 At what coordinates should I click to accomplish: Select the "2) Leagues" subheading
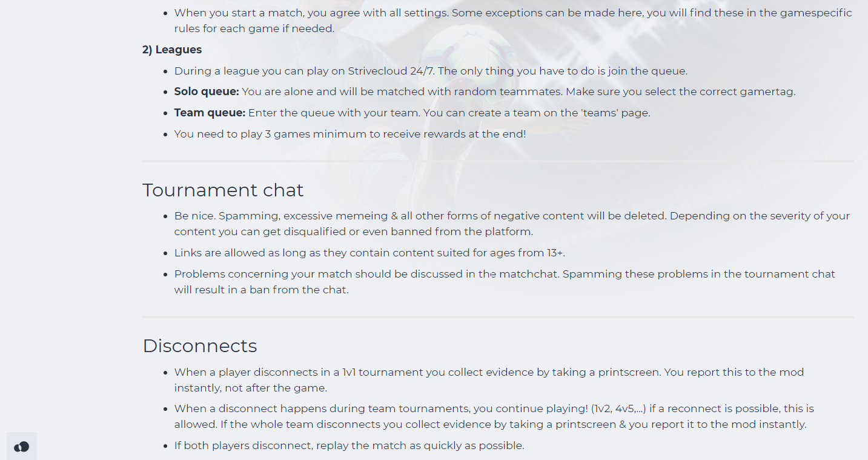(x=172, y=50)
